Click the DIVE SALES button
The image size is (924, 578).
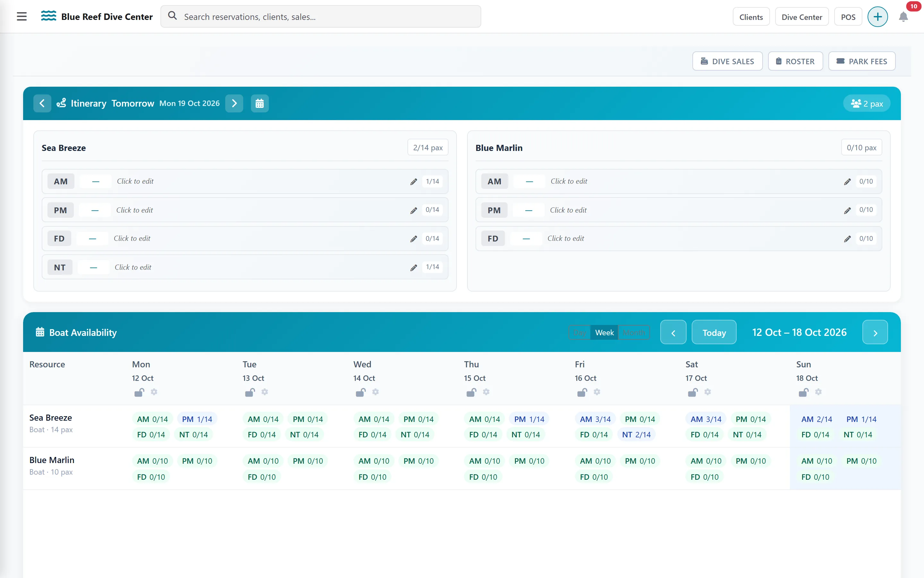(x=727, y=61)
